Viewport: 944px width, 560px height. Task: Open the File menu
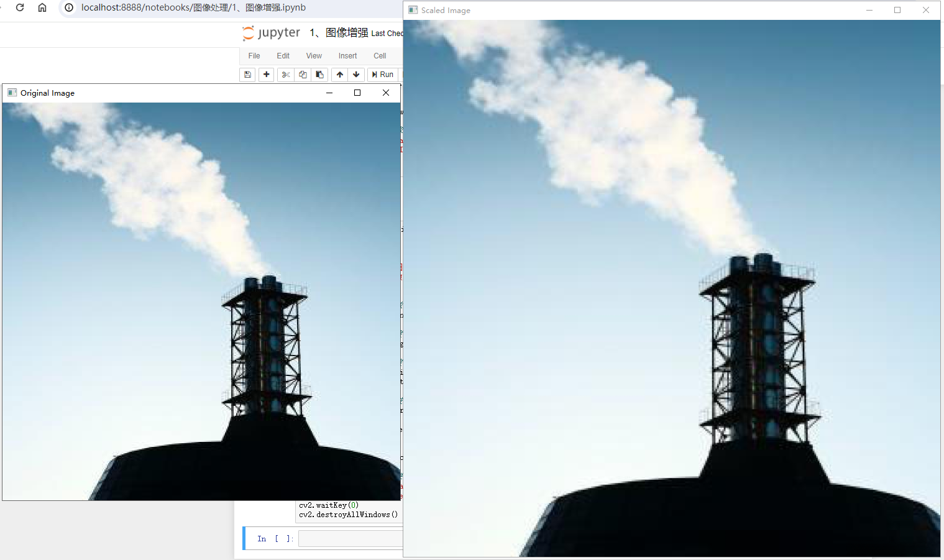point(254,56)
